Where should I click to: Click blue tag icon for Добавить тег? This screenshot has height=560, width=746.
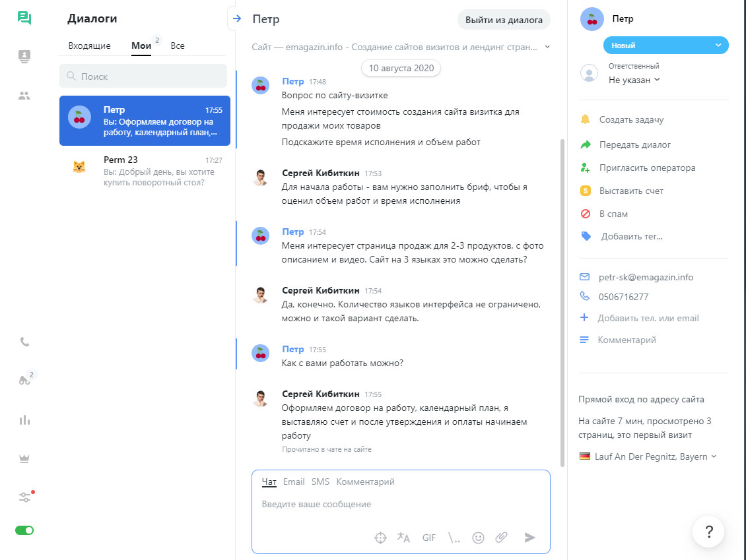point(586,236)
